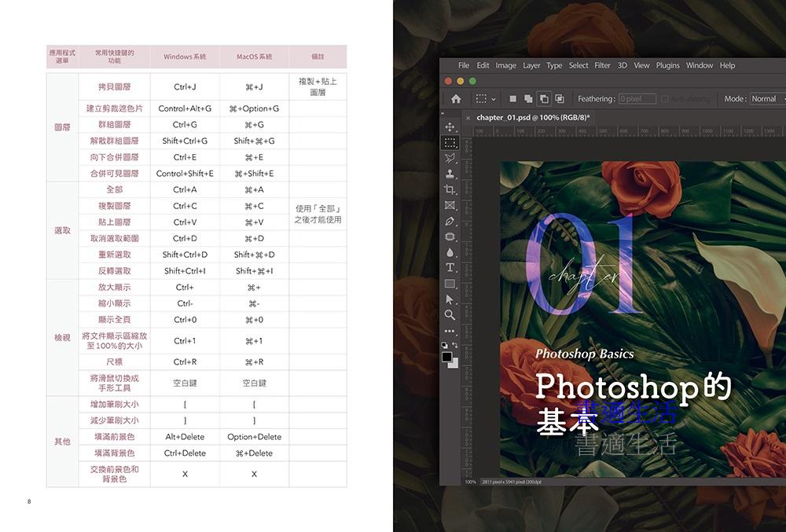Viewport: 786px width, 532px height.
Task: Open the marquee tool preset dropdown arrow
Action: [x=494, y=99]
